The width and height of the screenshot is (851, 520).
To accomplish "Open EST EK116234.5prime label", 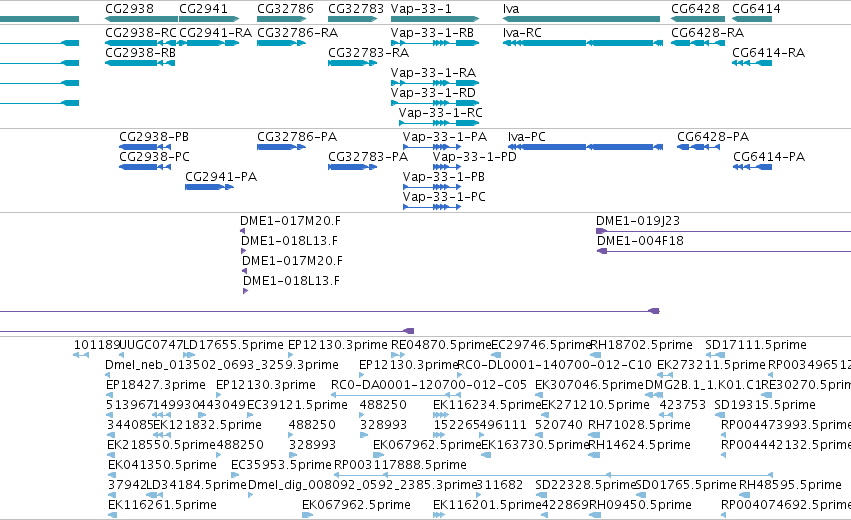I will click(487, 405).
